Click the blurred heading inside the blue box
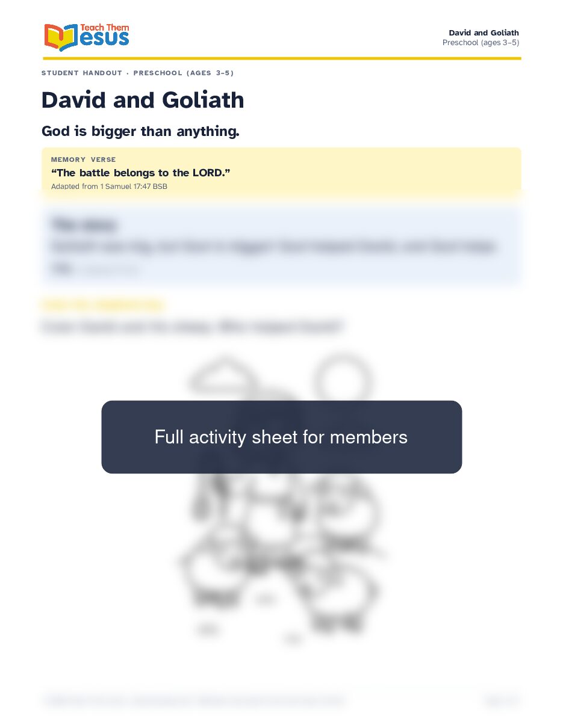563x728 pixels. click(x=84, y=225)
